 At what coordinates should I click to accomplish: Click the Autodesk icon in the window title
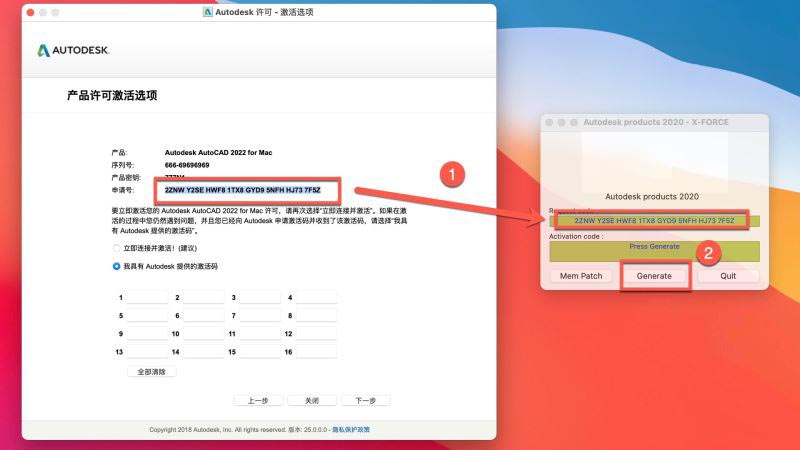point(208,12)
